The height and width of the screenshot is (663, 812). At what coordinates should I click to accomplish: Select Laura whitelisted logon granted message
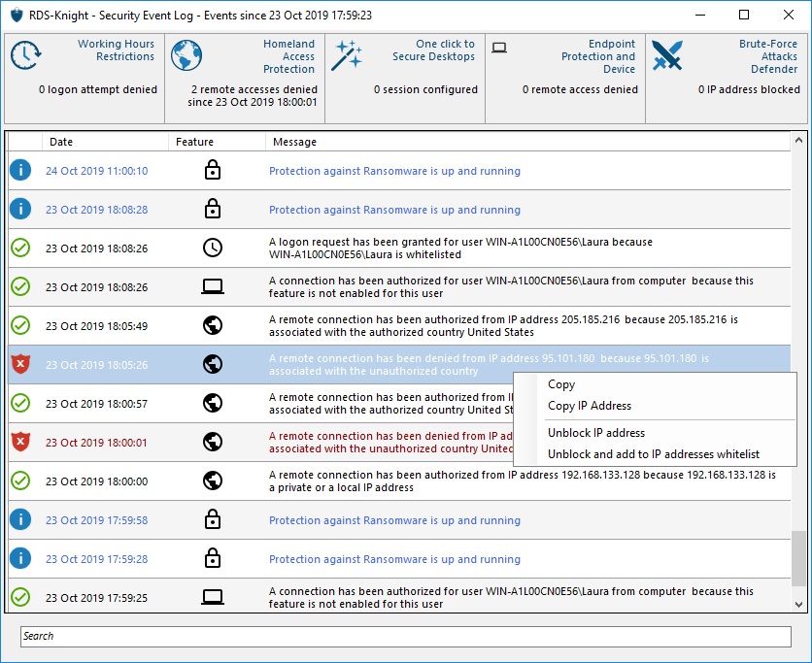tap(460, 248)
